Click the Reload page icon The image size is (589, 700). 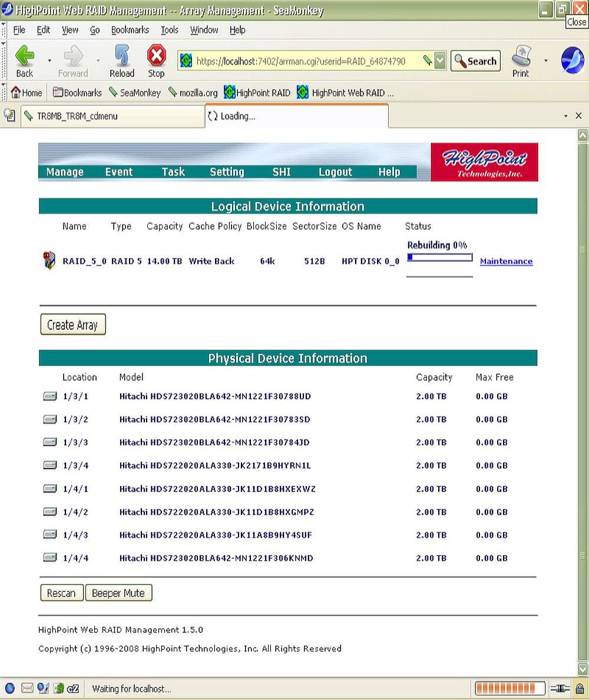pyautogui.click(x=122, y=55)
